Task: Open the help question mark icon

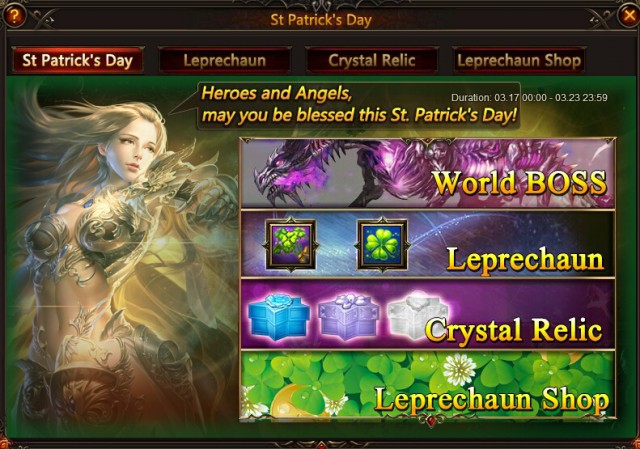Action: 13,16
